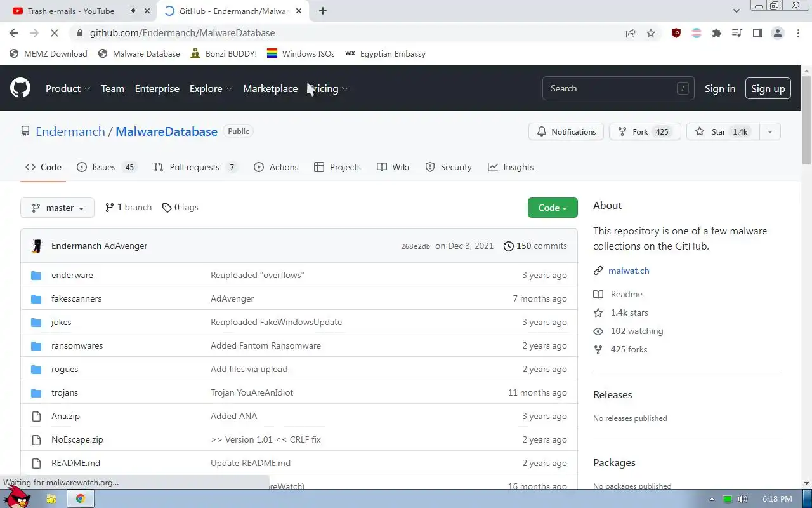812x508 pixels.
Task: Show hidden system tray icons
Action: [712, 499]
